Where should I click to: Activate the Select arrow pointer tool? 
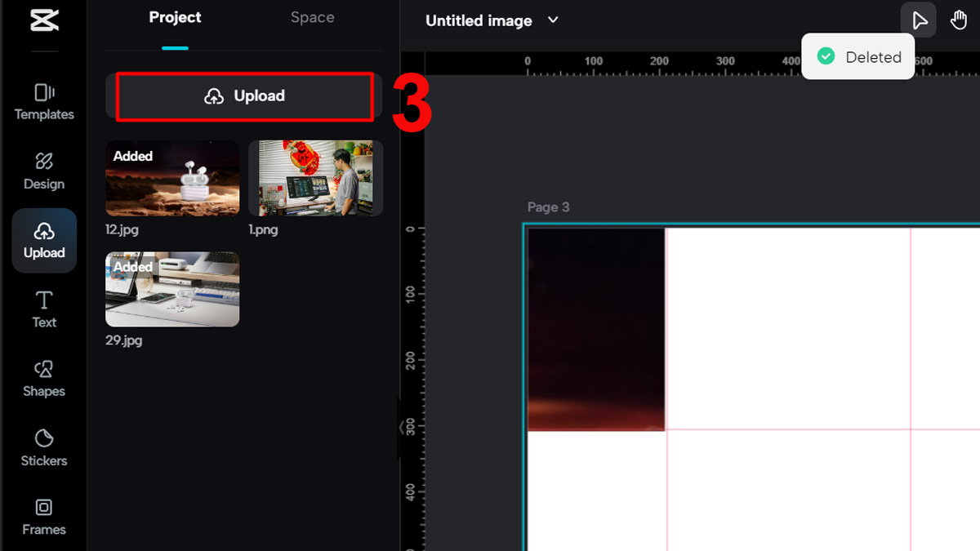point(919,20)
